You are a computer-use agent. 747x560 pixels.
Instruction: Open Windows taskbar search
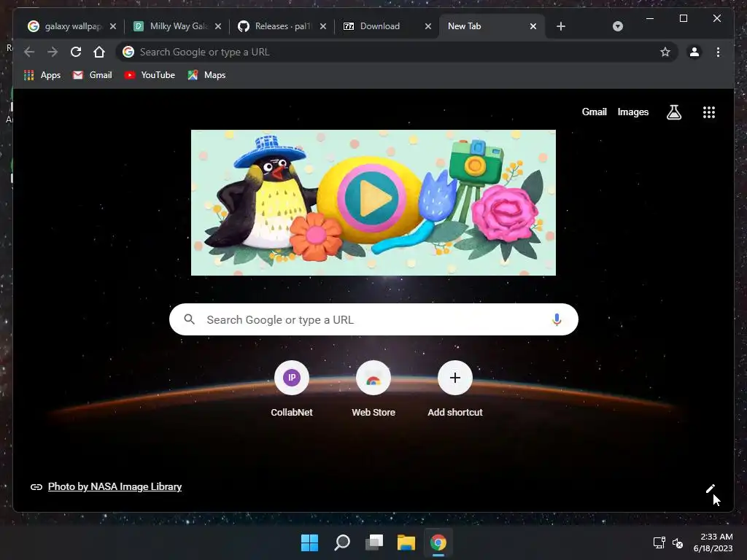(x=342, y=542)
